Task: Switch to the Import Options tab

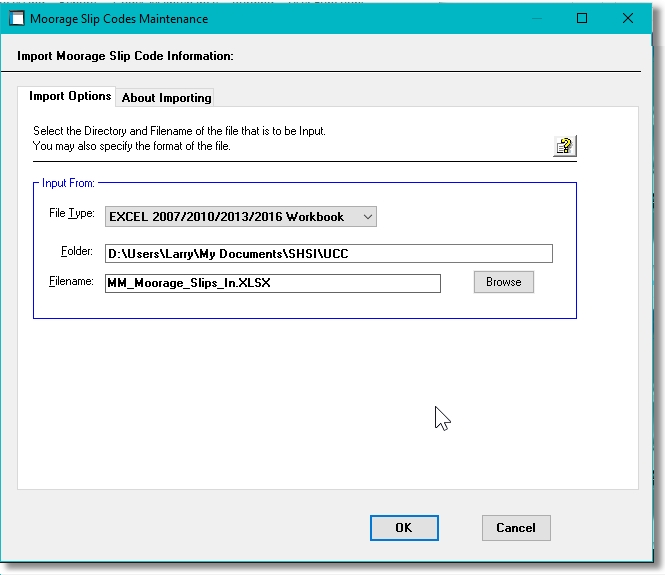Action: (x=69, y=97)
